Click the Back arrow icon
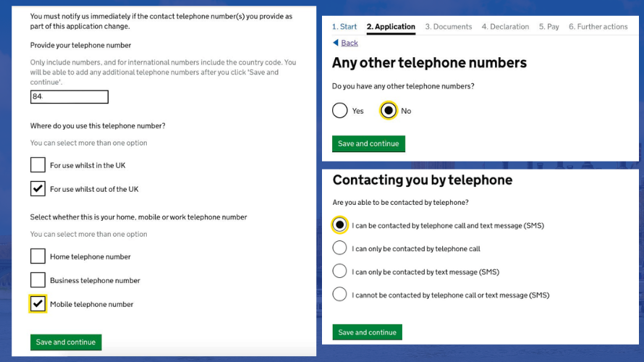The width and height of the screenshot is (644, 362). (x=336, y=43)
